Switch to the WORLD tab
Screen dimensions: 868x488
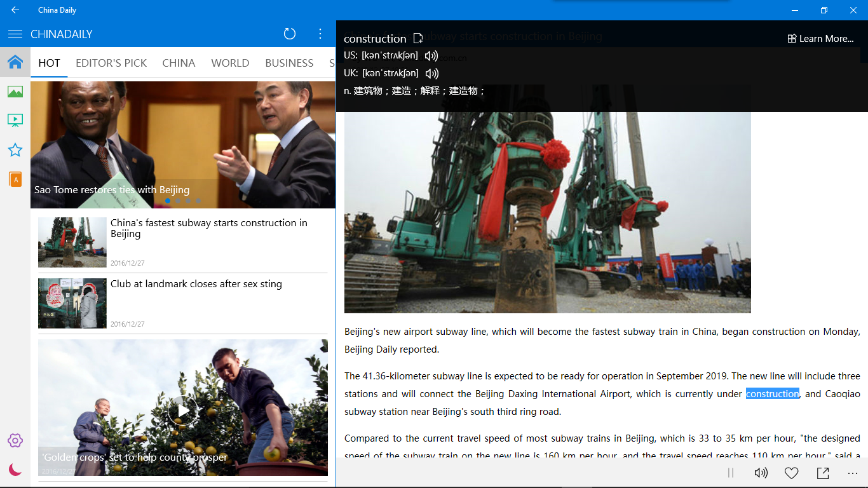[230, 63]
